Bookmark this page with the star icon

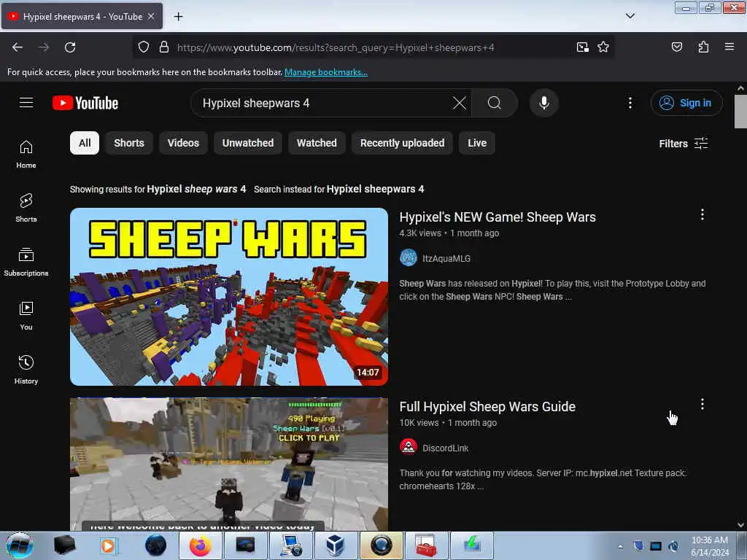[x=603, y=47]
